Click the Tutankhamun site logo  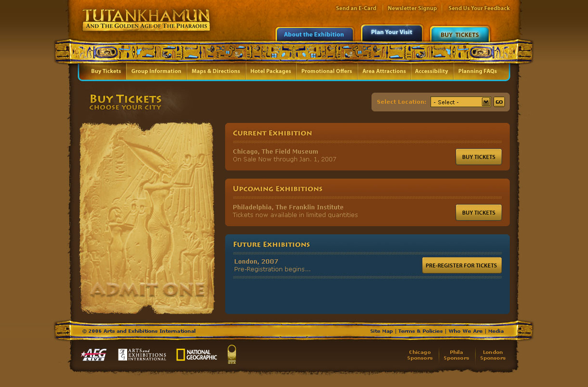(x=146, y=20)
